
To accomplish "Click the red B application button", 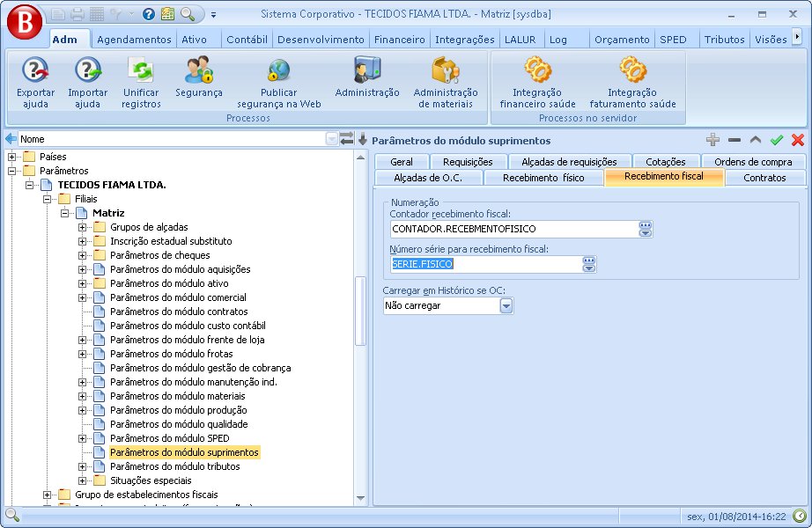I will 25,22.
